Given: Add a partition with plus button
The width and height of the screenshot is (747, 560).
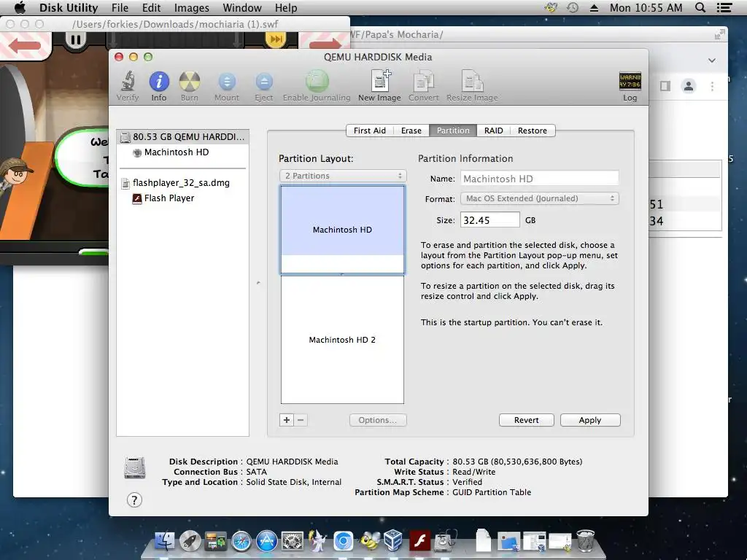Looking at the screenshot, I should [286, 420].
